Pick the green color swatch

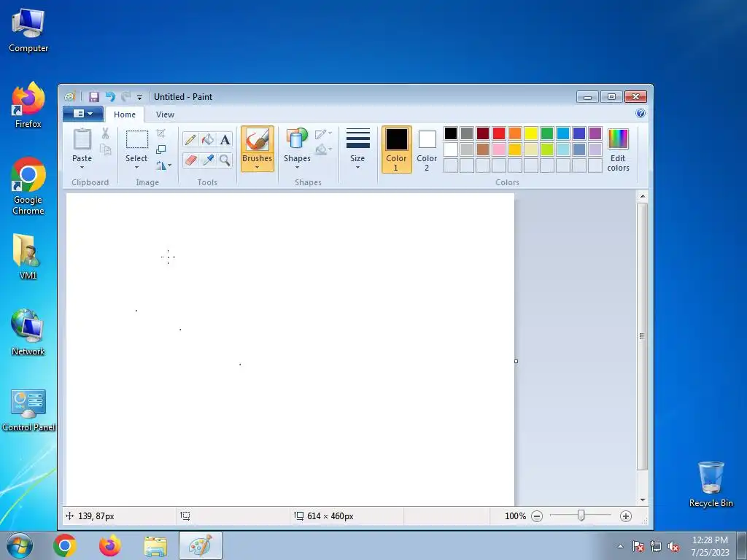[547, 133]
